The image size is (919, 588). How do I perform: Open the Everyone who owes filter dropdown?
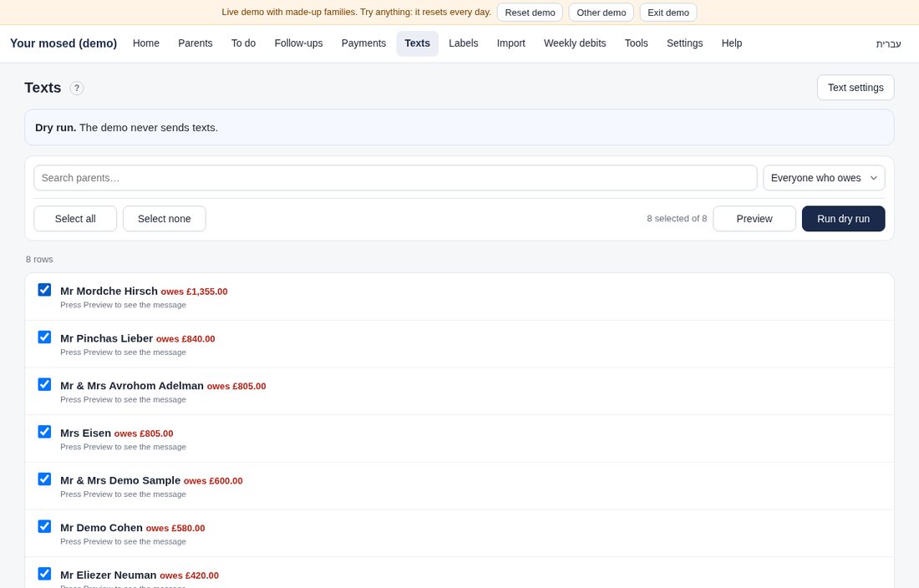coord(824,178)
